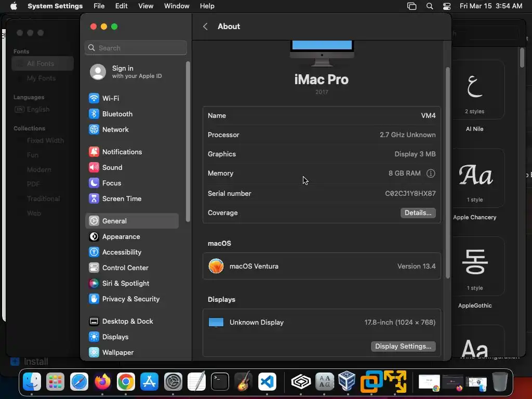Open the Help menu

point(207,6)
